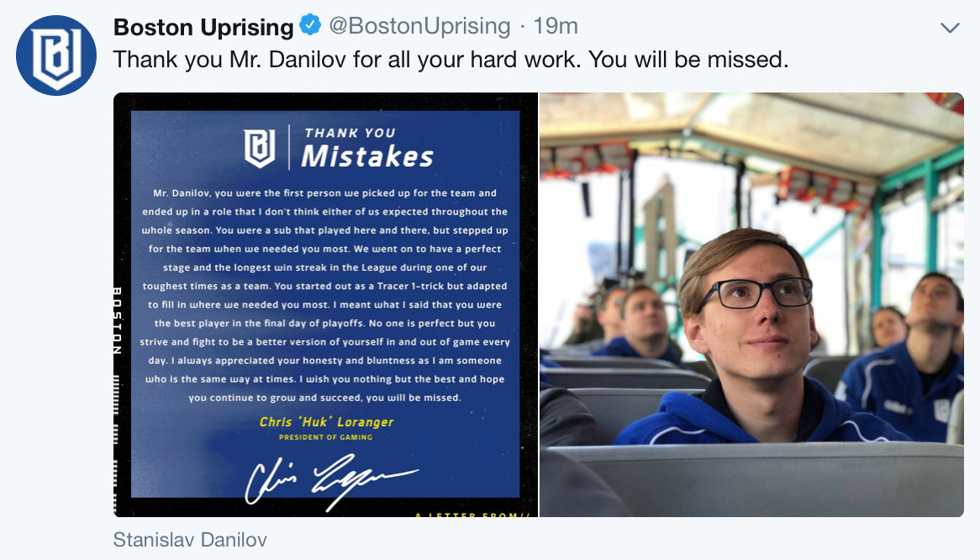
Task: Click the small 'THANK YOU' text above Mistakes
Action: click(x=350, y=133)
